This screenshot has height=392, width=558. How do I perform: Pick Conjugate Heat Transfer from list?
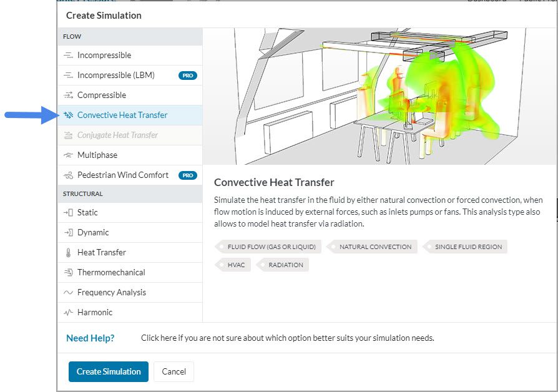(117, 135)
